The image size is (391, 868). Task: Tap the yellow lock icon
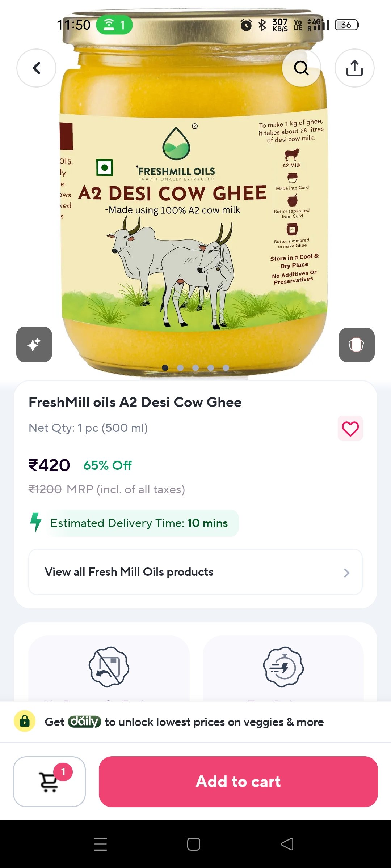[25, 721]
